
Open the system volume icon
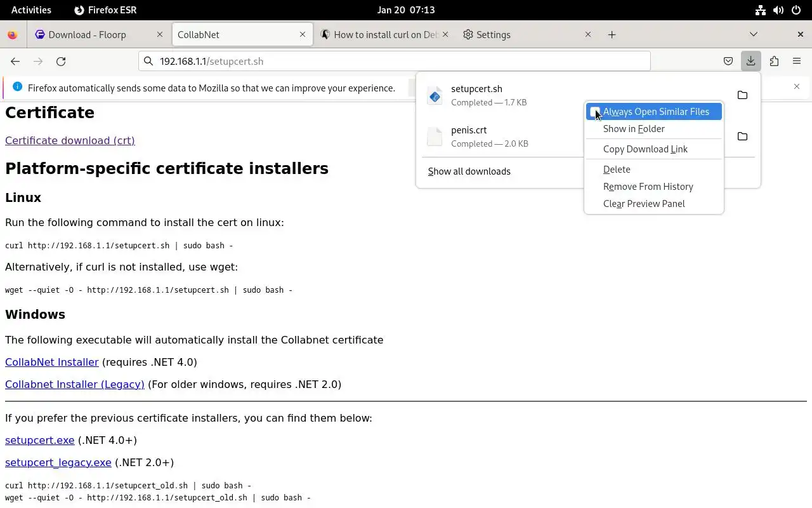pos(778,10)
